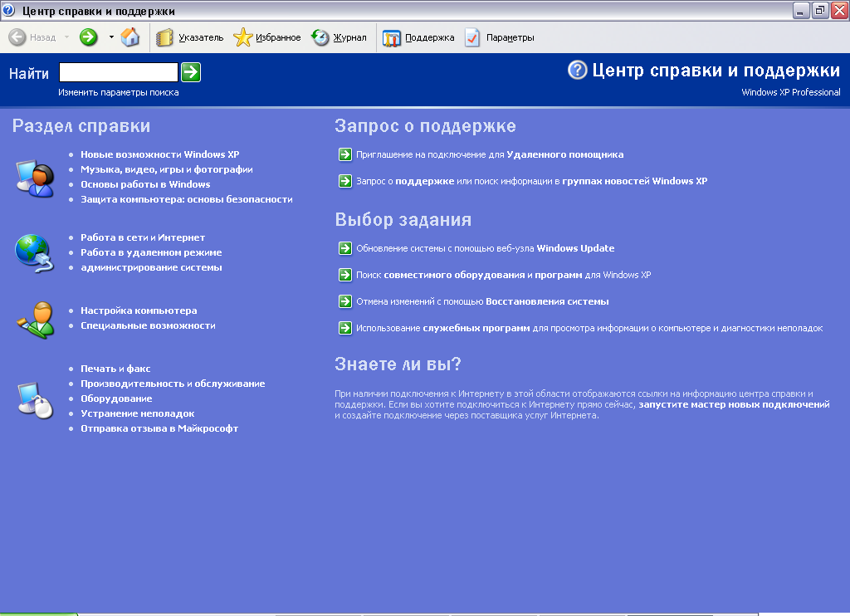Open the Windows Update system update link

point(485,248)
